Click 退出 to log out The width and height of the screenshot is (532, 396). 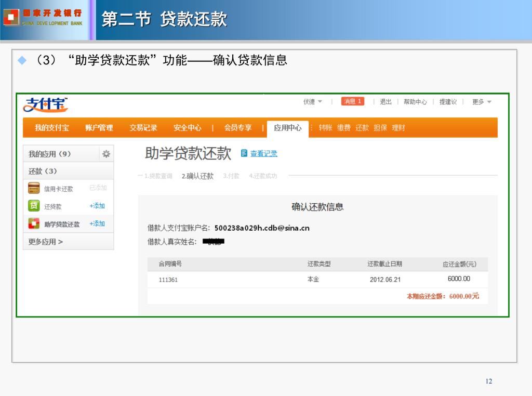[x=385, y=102]
